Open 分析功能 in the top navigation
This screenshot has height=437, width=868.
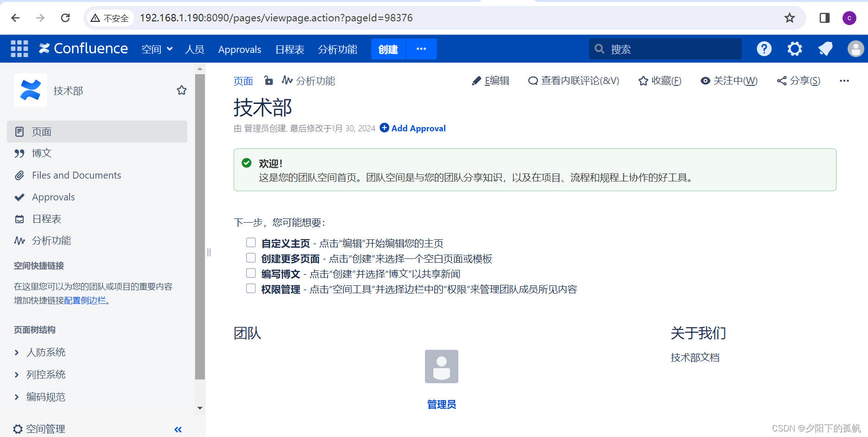pyautogui.click(x=337, y=49)
